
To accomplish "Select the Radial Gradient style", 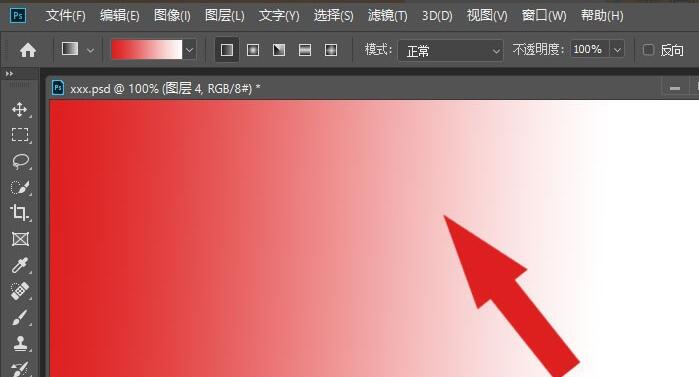I will tap(253, 50).
